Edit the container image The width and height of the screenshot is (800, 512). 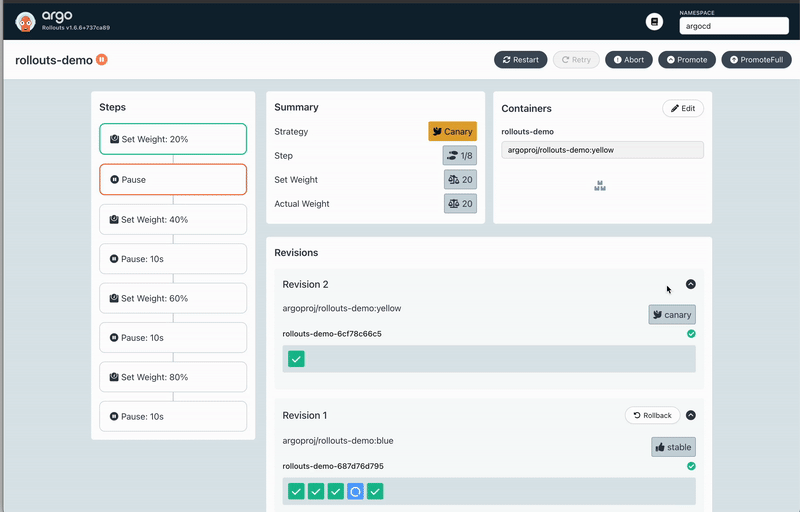[x=683, y=108]
